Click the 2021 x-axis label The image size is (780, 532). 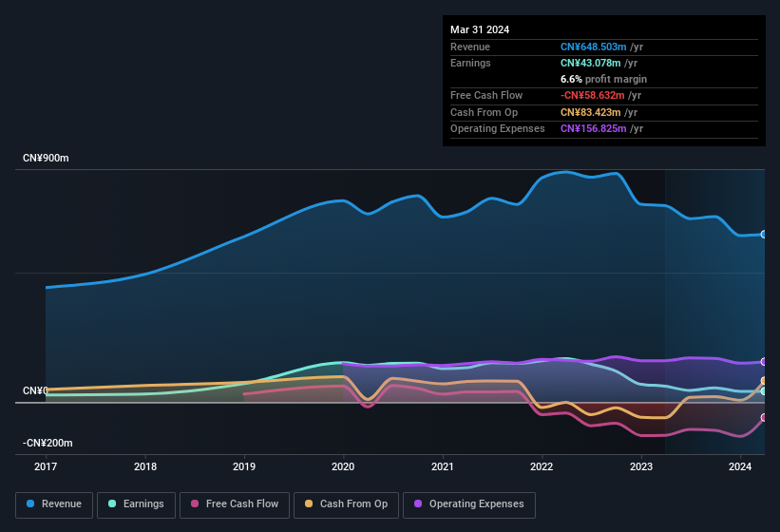point(442,466)
